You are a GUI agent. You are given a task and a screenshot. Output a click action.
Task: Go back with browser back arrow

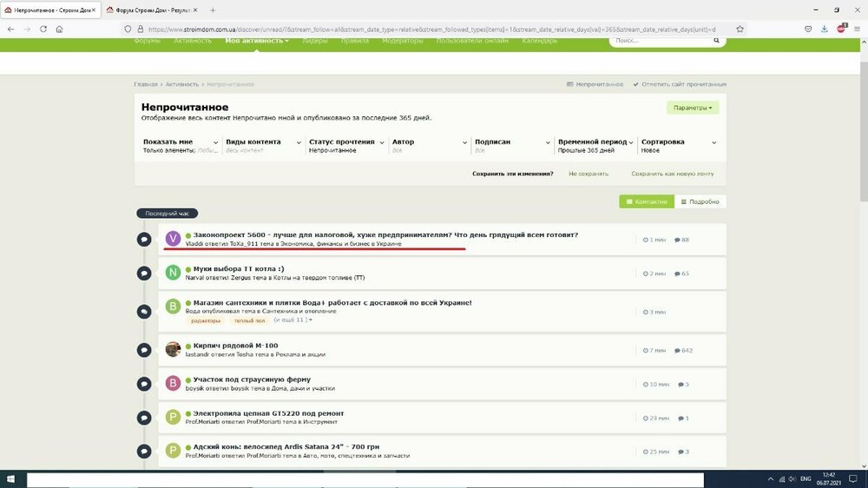coord(11,29)
